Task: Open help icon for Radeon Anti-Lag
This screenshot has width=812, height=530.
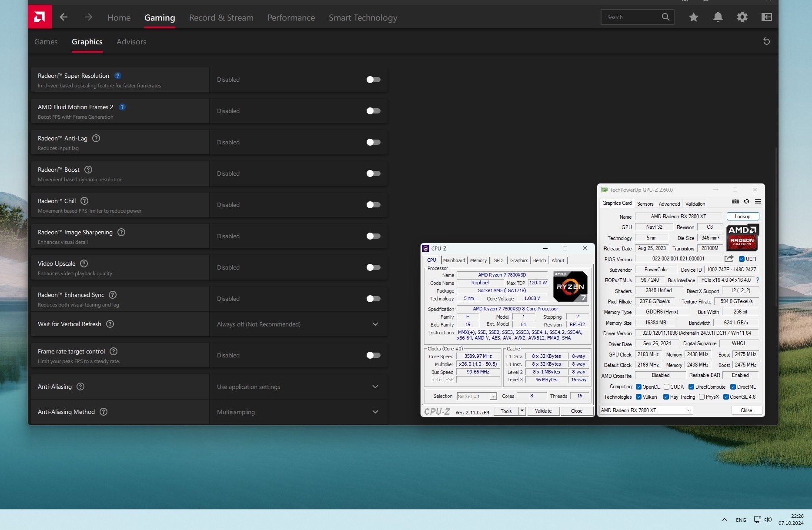Action: tap(97, 138)
